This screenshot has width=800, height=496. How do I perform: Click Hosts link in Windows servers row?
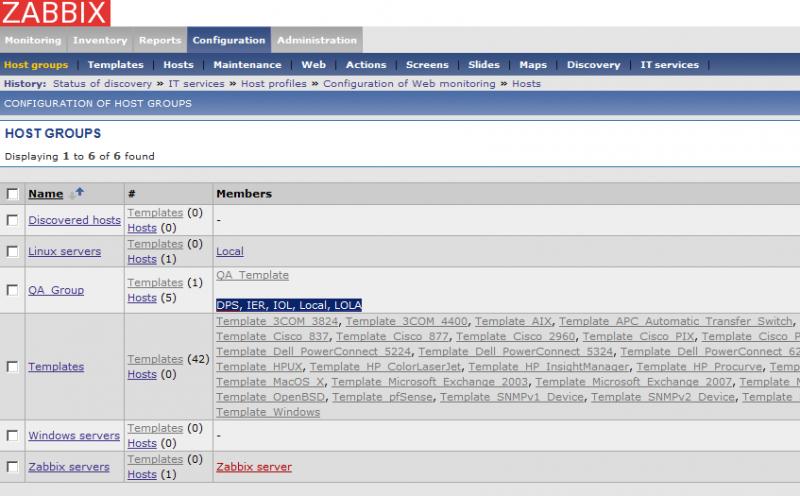[142, 443]
